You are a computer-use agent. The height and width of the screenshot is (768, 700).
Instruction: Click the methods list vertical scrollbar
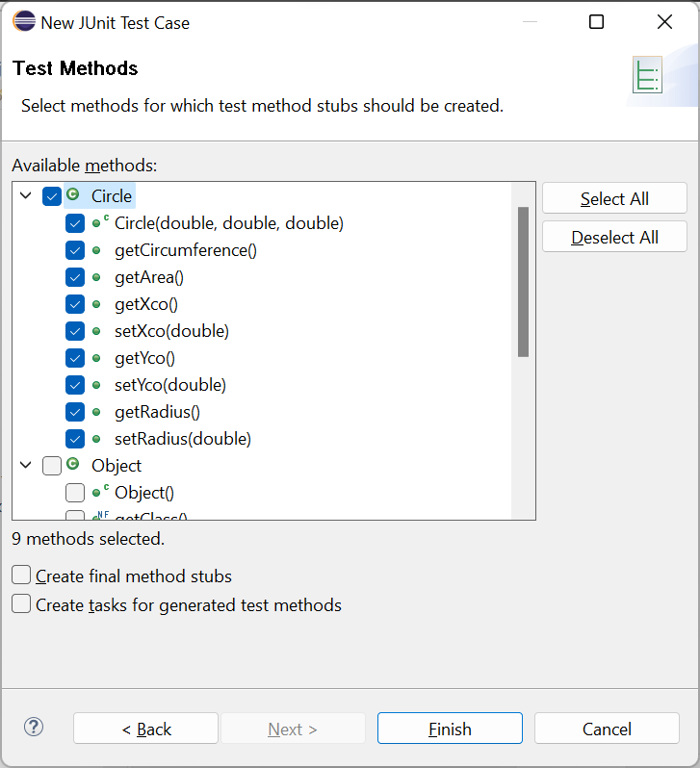[523, 282]
